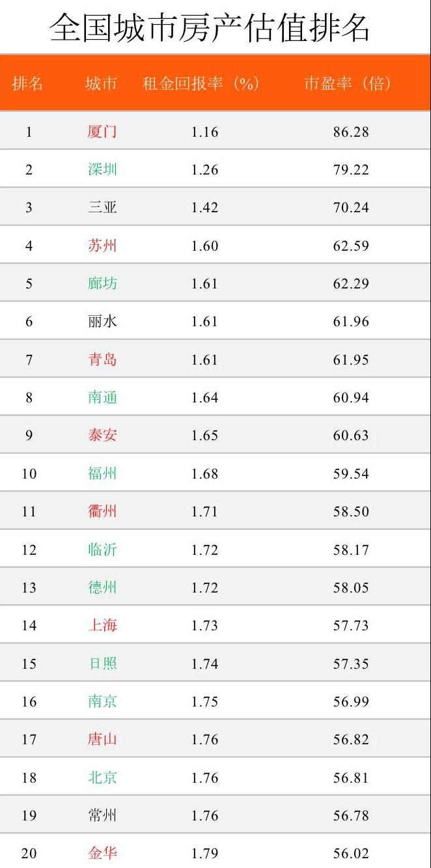Select the green city name 北京
The height and width of the screenshot is (868, 431).
[x=102, y=777]
